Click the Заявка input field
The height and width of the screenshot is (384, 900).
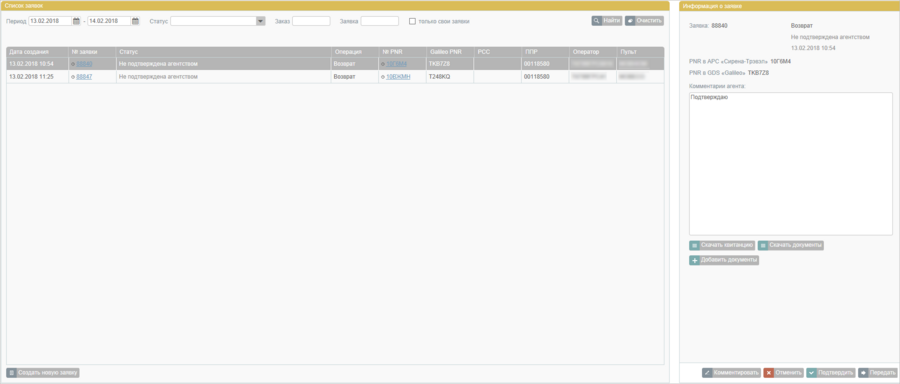379,21
